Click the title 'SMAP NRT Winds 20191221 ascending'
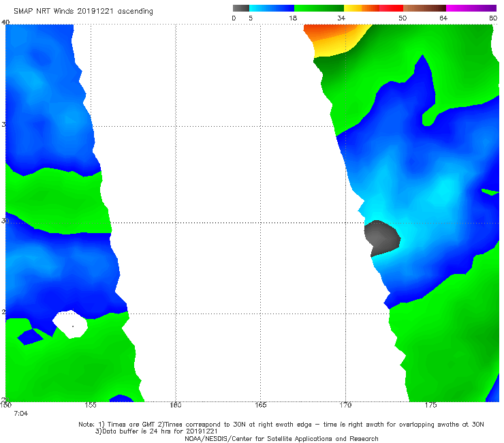The width and height of the screenshot is (504, 443). click(x=83, y=11)
